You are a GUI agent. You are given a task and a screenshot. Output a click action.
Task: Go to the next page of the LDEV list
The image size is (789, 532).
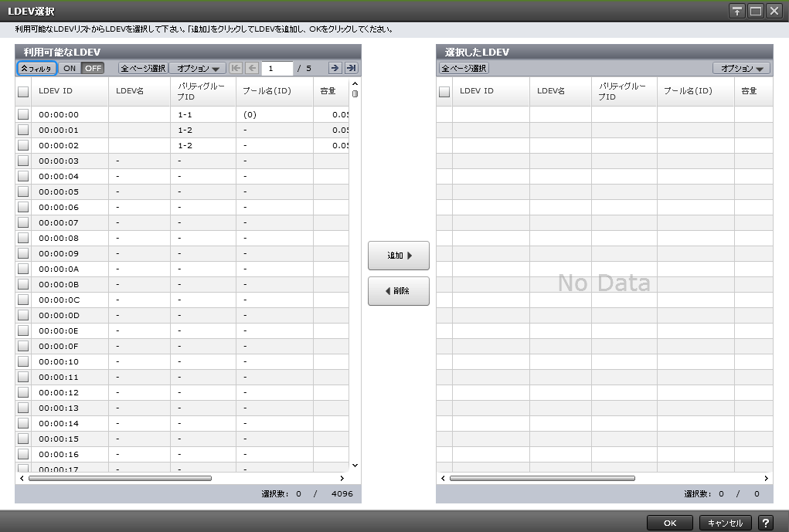click(x=333, y=68)
